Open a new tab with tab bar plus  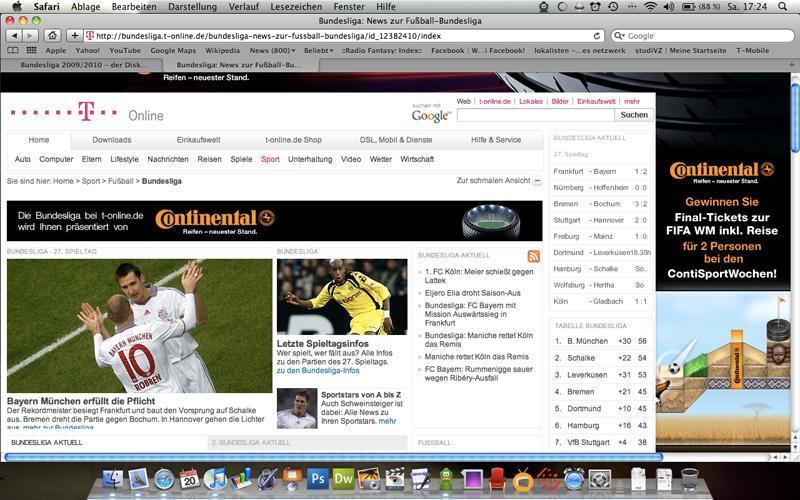click(792, 65)
